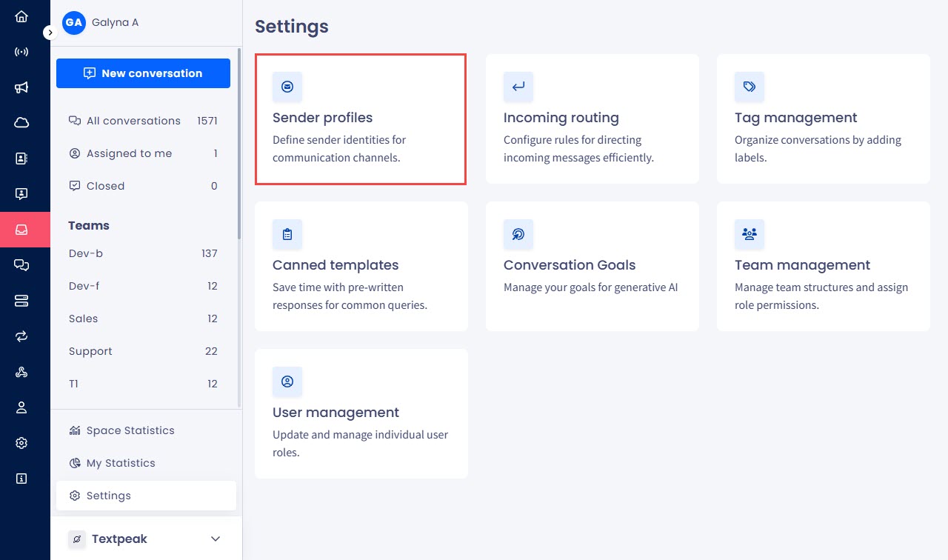
Task: Select the Dev-f team
Action: coord(143,286)
